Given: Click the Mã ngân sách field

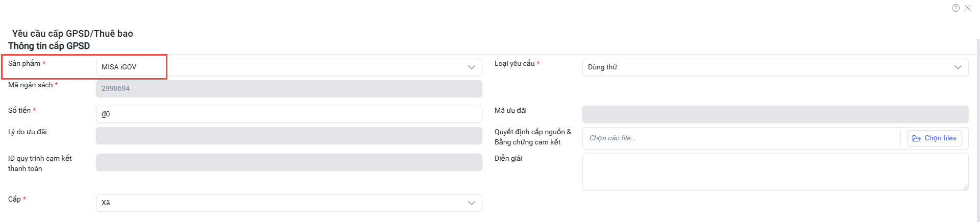Looking at the screenshot, I should coord(289,89).
